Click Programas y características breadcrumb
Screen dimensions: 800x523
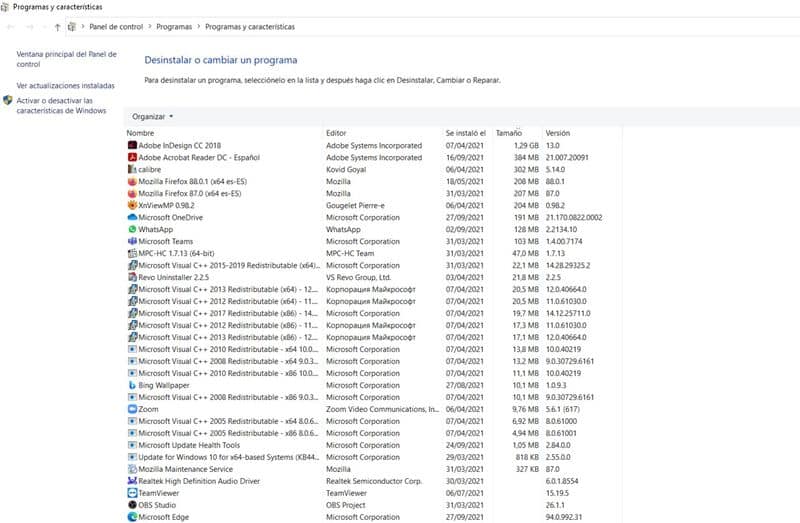point(250,27)
